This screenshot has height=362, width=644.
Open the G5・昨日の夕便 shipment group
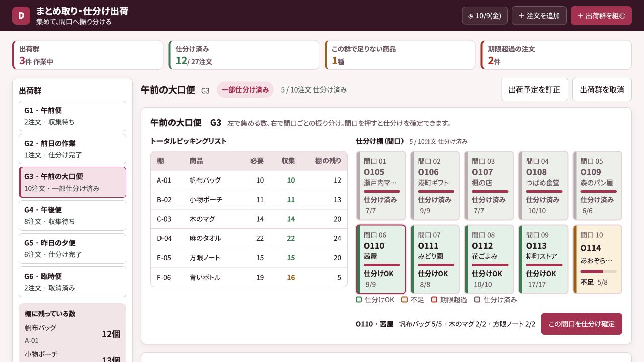pyautogui.click(x=72, y=248)
